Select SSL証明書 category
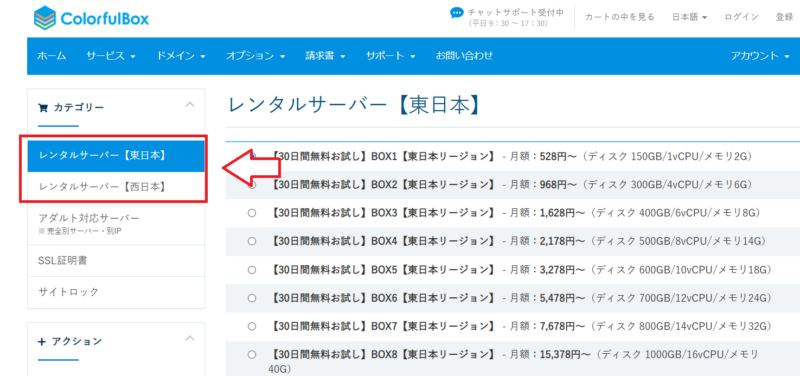Image resolution: width=800 pixels, height=376 pixels. (116, 261)
